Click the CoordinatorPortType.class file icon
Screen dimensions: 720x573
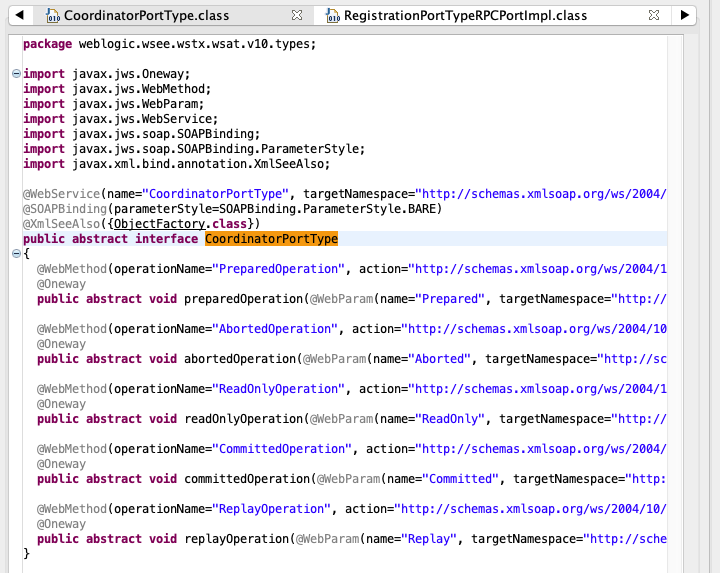point(53,16)
